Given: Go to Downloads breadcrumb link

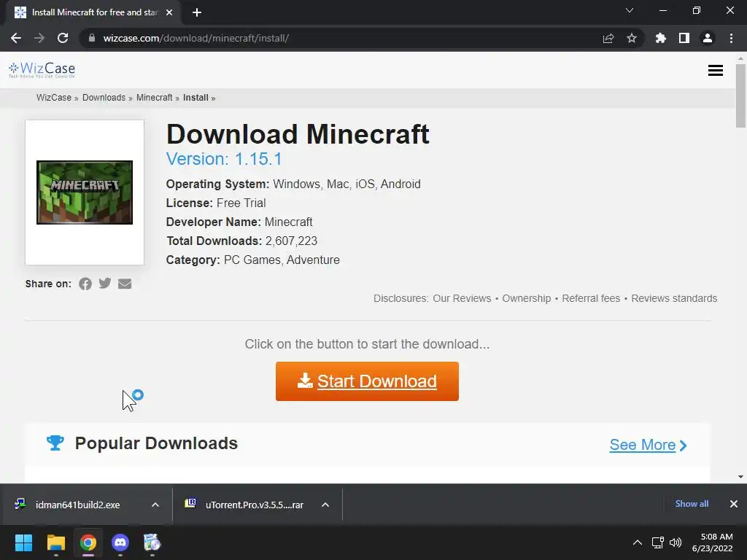Looking at the screenshot, I should point(104,98).
